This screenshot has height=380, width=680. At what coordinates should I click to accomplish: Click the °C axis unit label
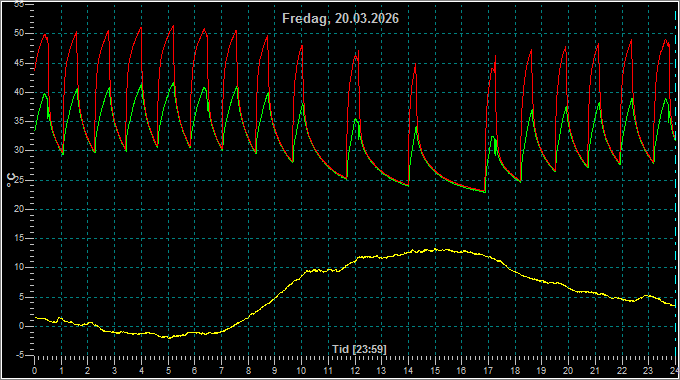click(x=11, y=180)
